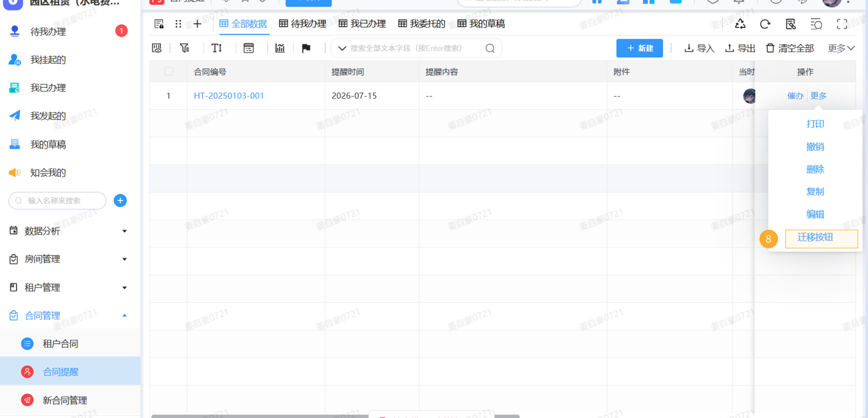The image size is (868, 418).
Task: Open the list search icon top right
Action: tap(816, 24)
